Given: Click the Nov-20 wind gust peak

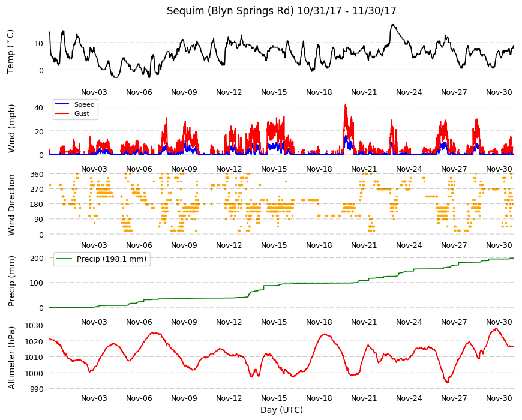Looking at the screenshot, I should click(x=346, y=106).
